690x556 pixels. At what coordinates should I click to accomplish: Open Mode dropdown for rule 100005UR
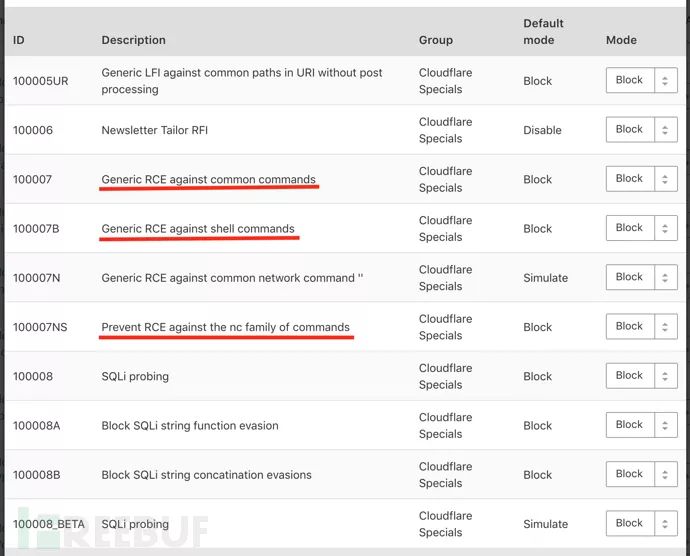coord(641,80)
